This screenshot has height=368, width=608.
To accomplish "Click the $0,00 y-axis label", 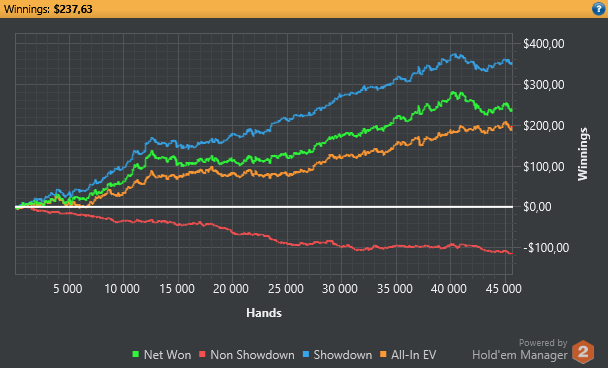I will pyautogui.click(x=537, y=207).
